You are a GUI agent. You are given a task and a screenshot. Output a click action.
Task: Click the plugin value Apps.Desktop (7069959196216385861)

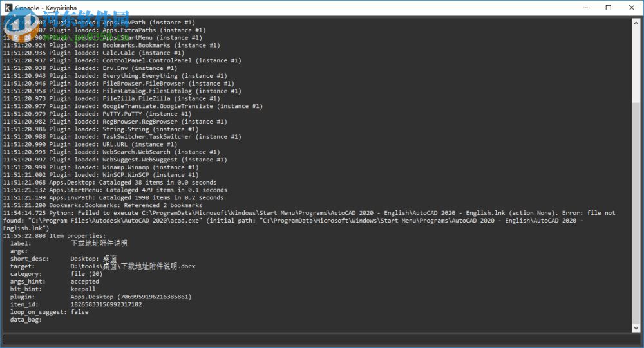click(131, 297)
